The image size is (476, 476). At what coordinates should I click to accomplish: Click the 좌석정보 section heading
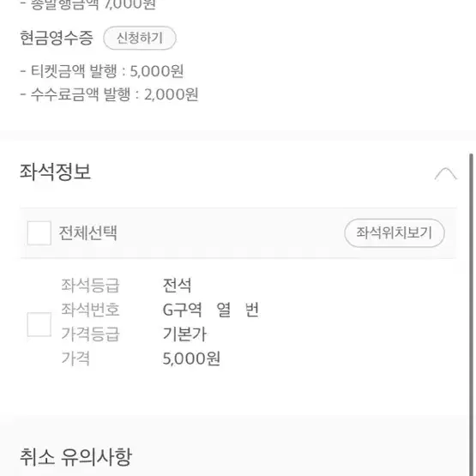tap(55, 172)
